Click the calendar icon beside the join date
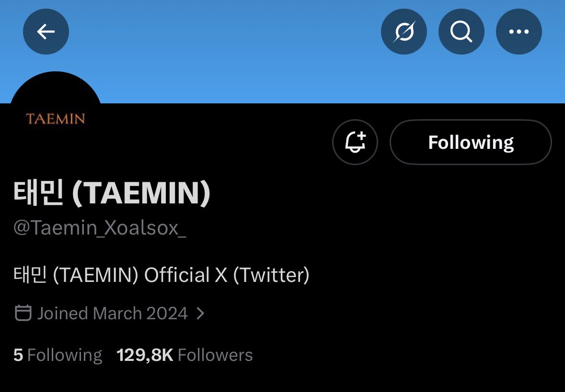 pos(23,313)
